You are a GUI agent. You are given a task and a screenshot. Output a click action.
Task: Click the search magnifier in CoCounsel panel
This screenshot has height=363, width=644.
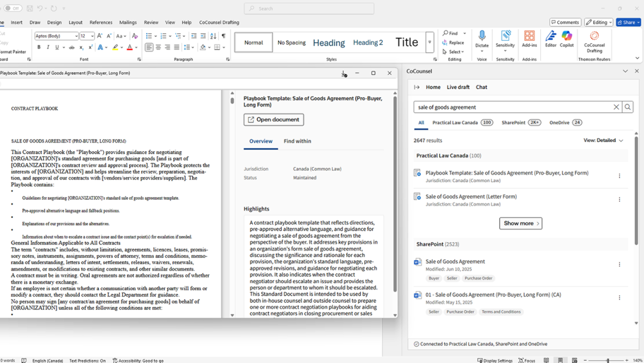[627, 107]
